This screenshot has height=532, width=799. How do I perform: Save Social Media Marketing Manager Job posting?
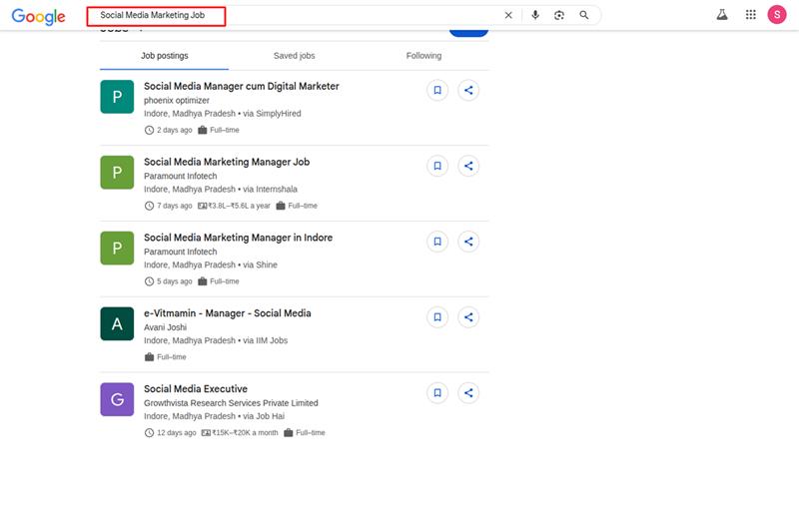click(437, 166)
